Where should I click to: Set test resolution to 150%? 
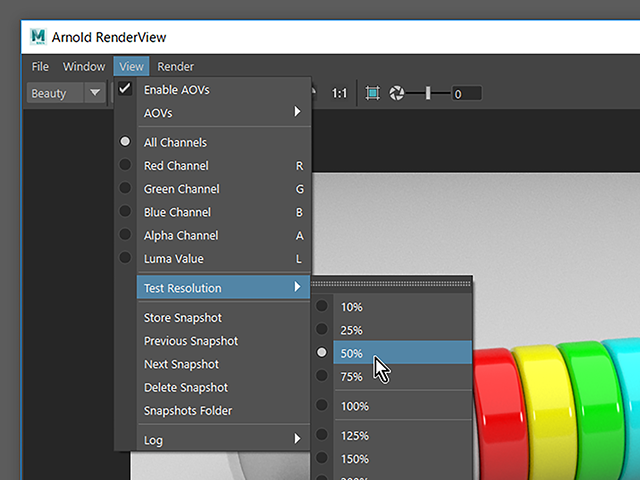[393, 459]
